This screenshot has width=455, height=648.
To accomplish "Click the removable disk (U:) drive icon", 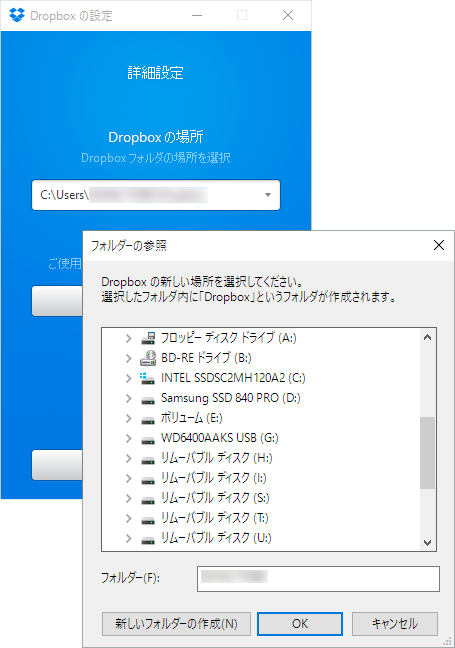I will tap(148, 540).
